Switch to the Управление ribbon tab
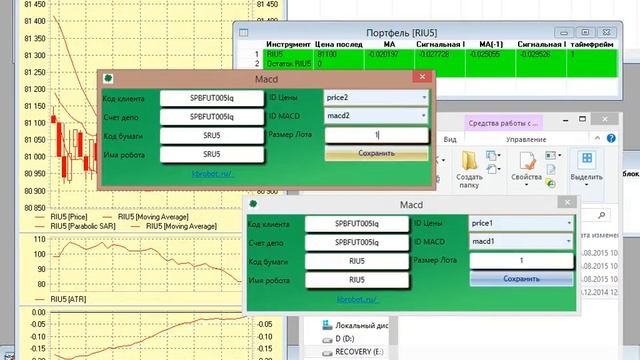 click(526, 140)
